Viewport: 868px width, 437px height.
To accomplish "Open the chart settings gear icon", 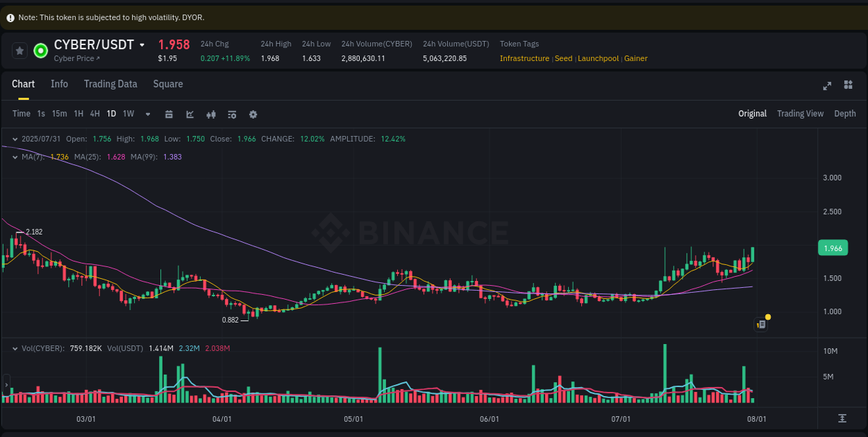I will click(x=253, y=114).
